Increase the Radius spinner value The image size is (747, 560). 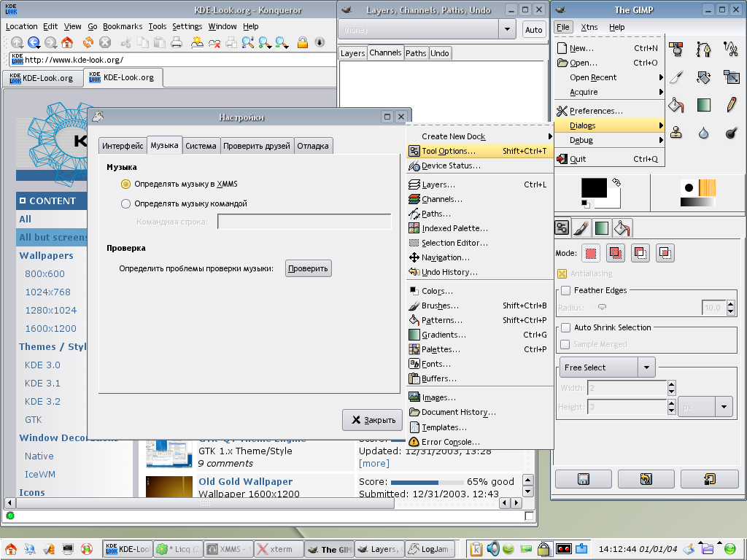click(x=731, y=304)
